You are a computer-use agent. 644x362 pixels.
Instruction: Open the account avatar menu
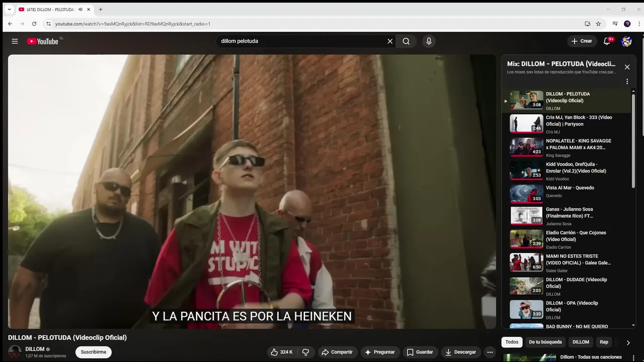click(626, 41)
